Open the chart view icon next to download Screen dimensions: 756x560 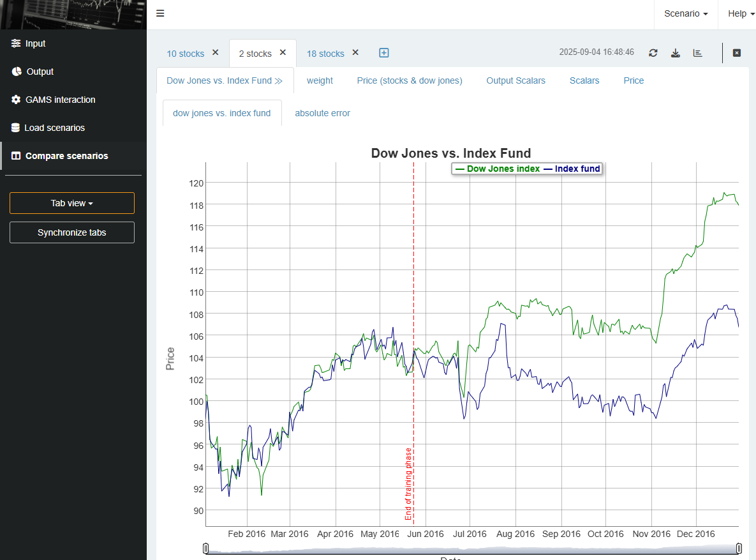pyautogui.click(x=697, y=52)
